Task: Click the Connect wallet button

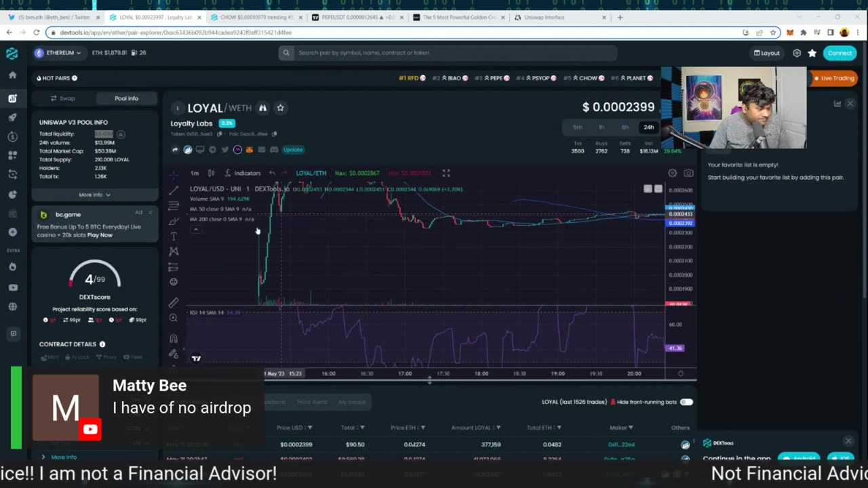Action: pyautogui.click(x=840, y=53)
